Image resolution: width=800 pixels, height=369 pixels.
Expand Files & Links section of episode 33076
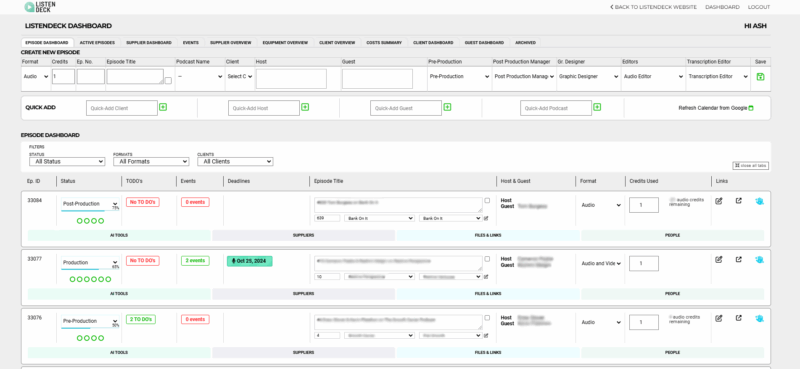coord(488,352)
